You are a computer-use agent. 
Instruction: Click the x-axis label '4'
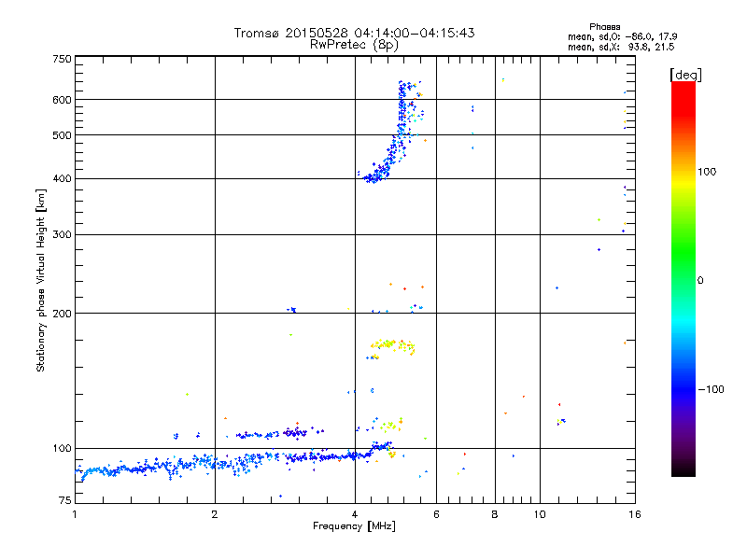[355, 514]
